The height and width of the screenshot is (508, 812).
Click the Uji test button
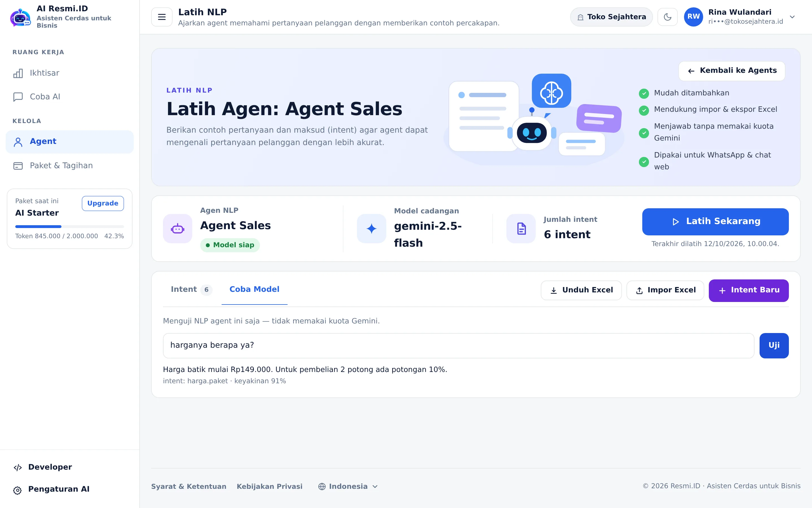pyautogui.click(x=774, y=345)
